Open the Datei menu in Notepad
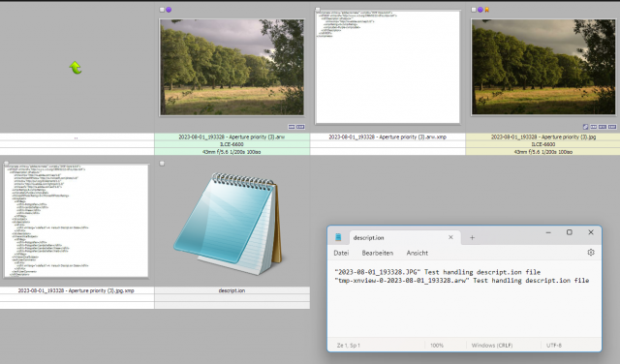Image resolution: width=620 pixels, height=364 pixels. tap(341, 253)
